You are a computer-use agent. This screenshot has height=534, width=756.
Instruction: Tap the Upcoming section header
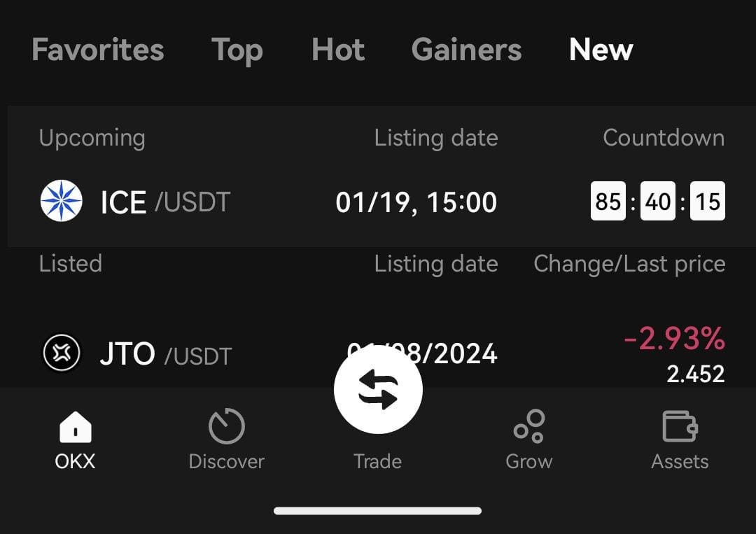click(x=91, y=138)
